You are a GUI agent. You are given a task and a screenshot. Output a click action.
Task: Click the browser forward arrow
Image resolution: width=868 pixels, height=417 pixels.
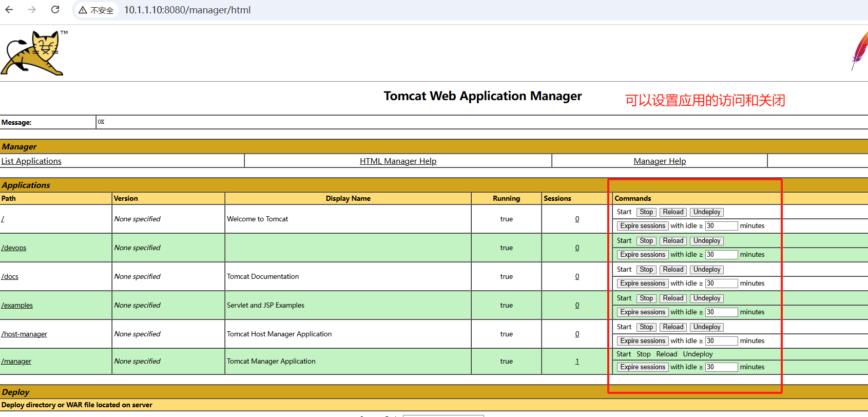coord(32,10)
